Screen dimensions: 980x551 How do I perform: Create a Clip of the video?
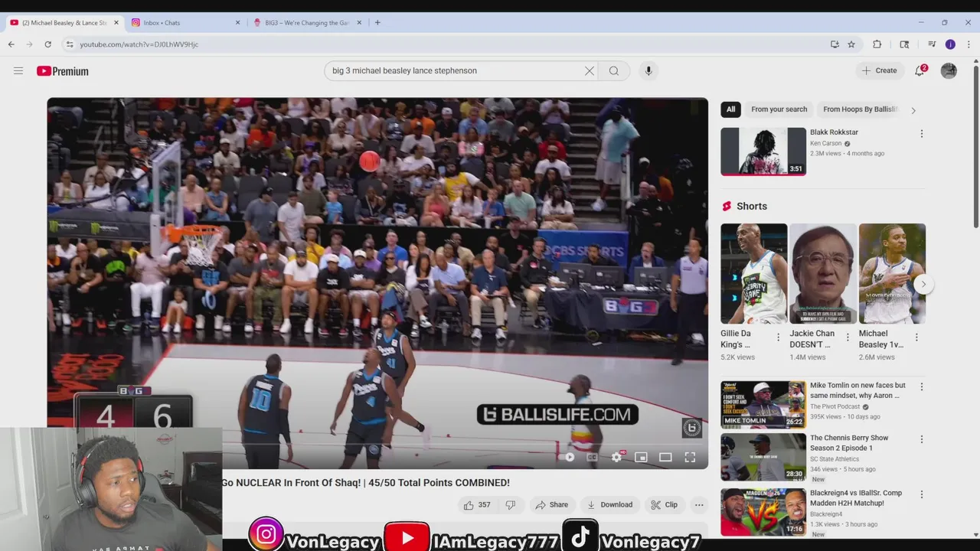664,505
